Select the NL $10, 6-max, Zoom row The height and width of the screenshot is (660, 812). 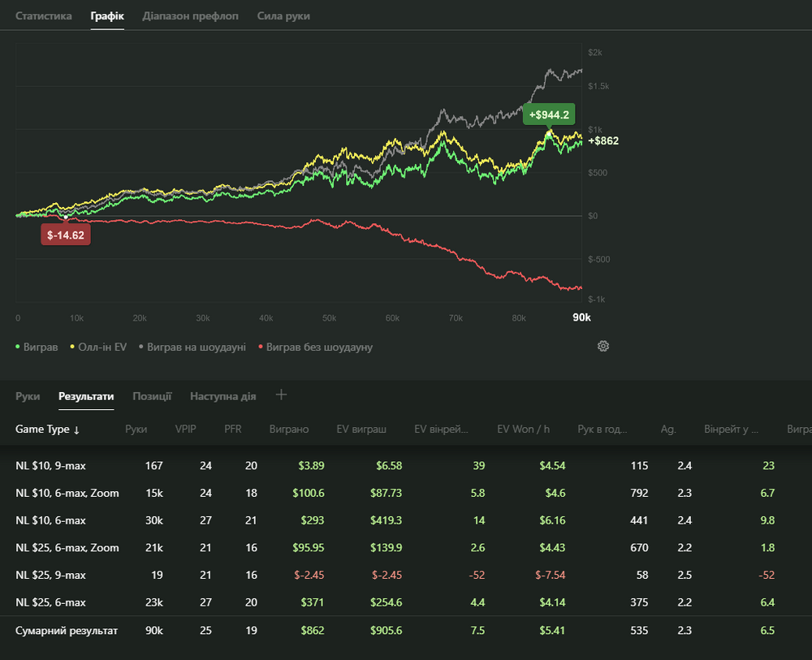pos(67,493)
